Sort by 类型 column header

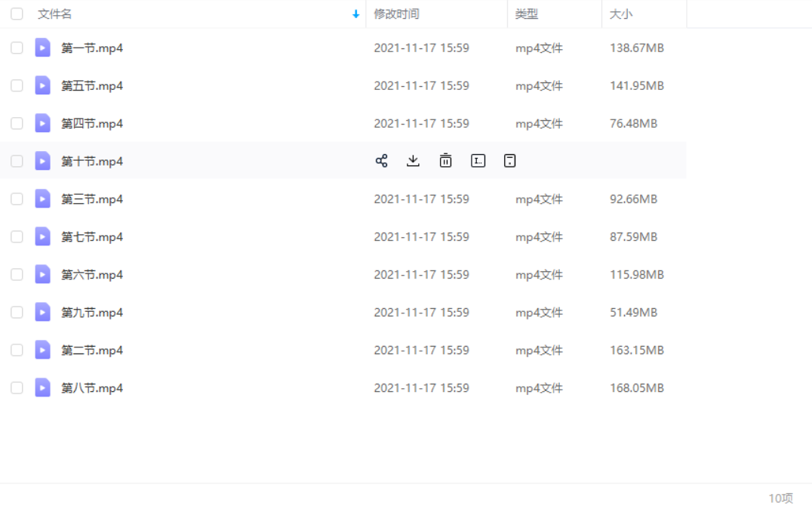(527, 14)
